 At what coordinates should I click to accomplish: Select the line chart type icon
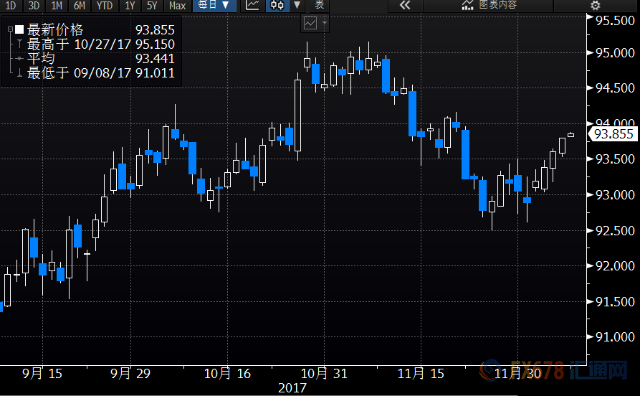253,5
